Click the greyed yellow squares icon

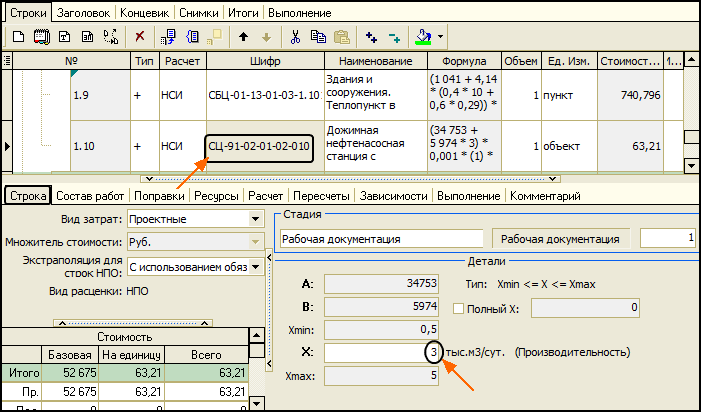(x=215, y=37)
